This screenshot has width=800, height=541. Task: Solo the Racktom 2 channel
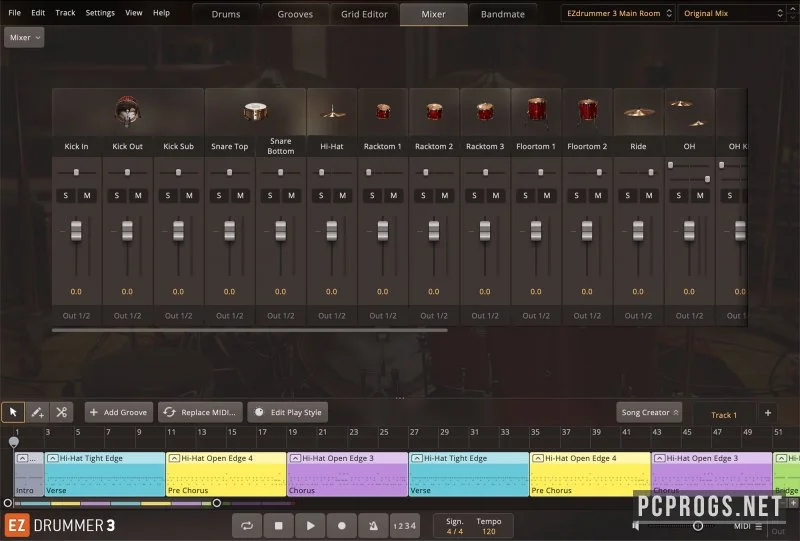pos(423,195)
